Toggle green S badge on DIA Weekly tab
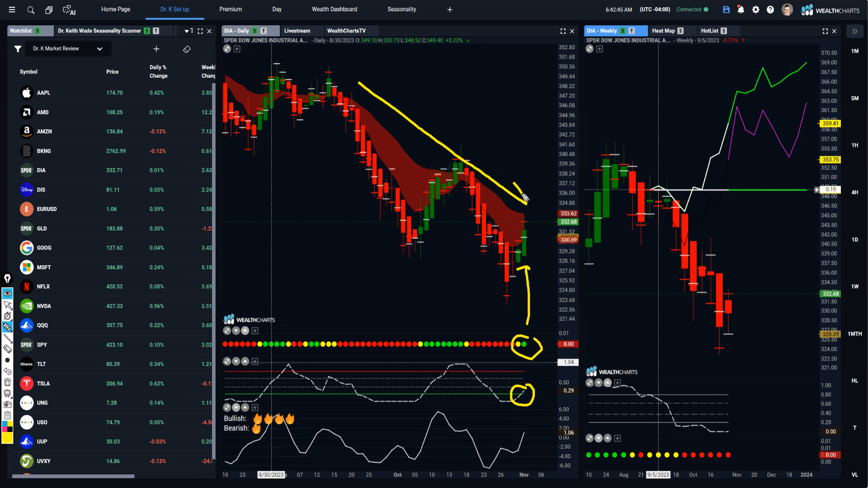 click(x=623, y=31)
